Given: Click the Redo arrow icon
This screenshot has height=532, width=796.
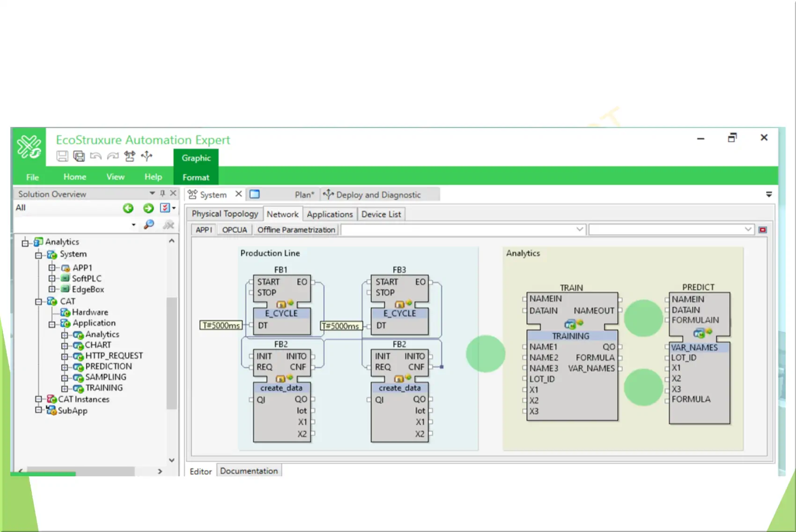Looking at the screenshot, I should 113,156.
